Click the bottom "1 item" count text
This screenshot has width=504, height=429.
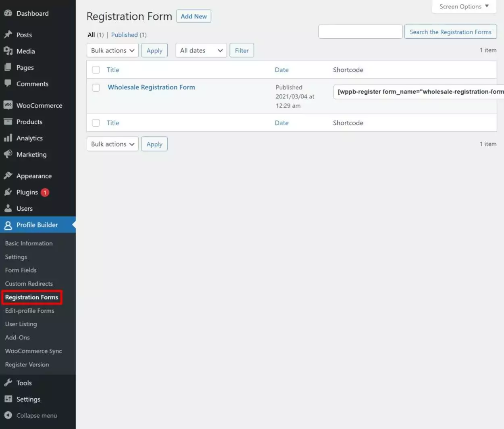pyautogui.click(x=488, y=144)
